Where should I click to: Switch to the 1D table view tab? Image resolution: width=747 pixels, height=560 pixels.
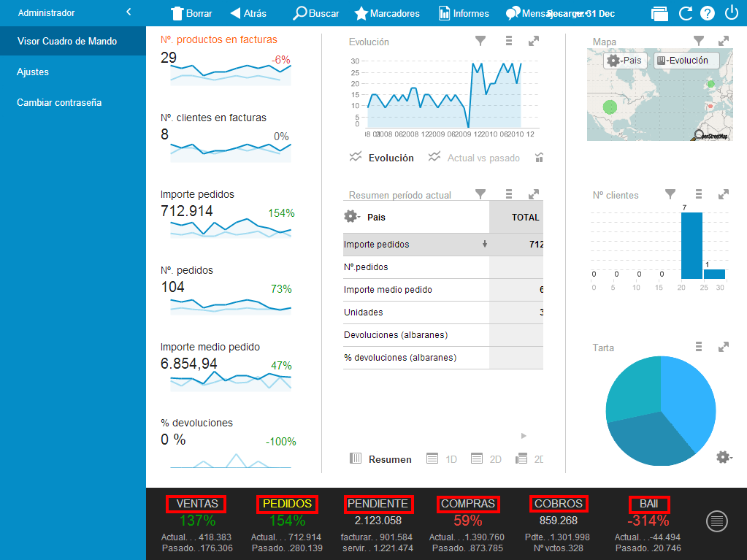pos(442,459)
